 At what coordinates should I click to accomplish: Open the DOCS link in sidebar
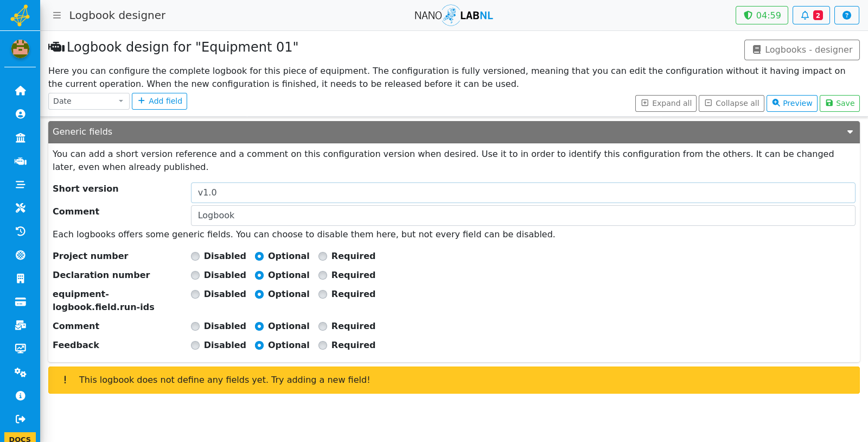pyautogui.click(x=20, y=438)
